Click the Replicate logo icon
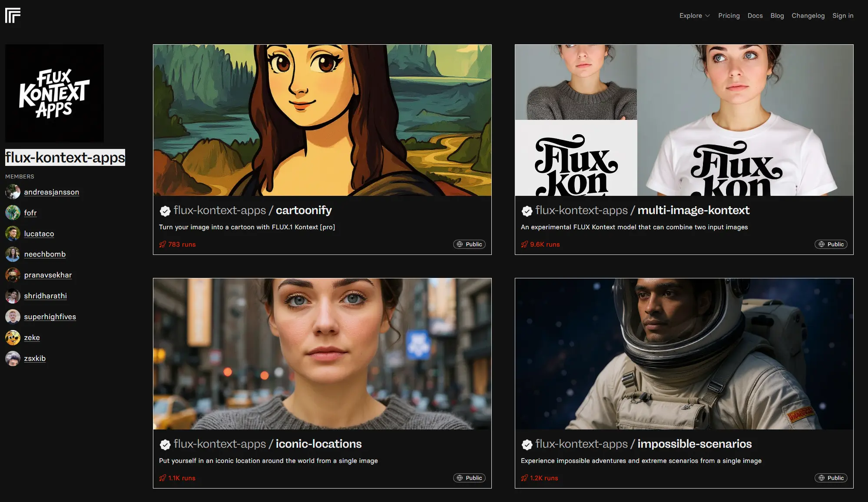868x502 pixels. click(13, 15)
